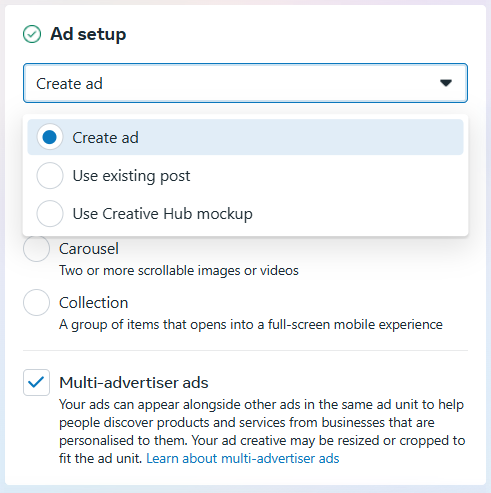Click the 'Use Creative Hub mockup' label text
The width and height of the screenshot is (491, 493).
[x=163, y=214]
